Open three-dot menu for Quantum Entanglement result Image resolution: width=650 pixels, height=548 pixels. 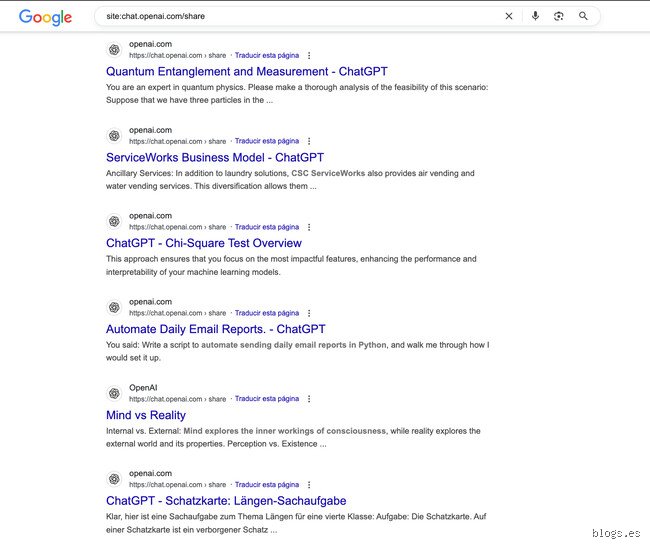tap(309, 56)
